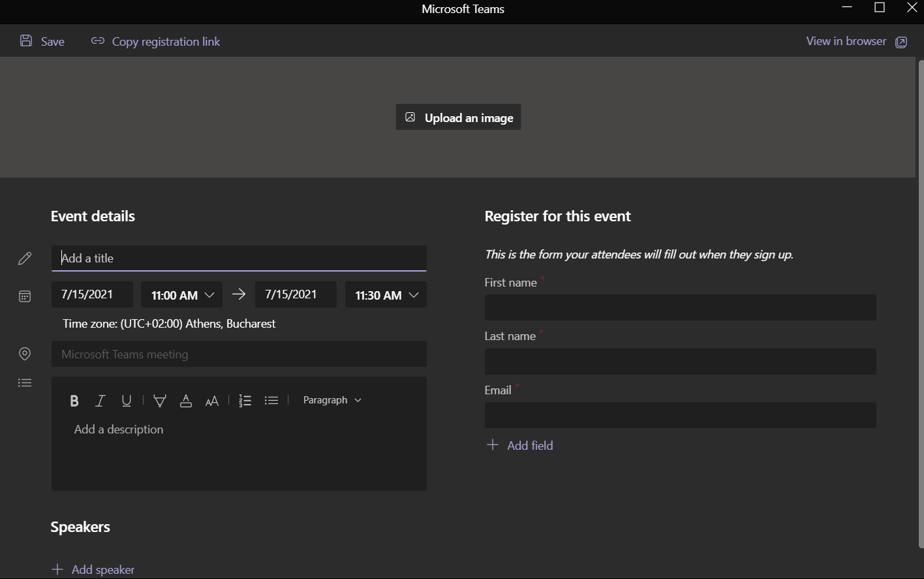Screen dimensions: 924x579
Task: Click the Email field
Action: point(680,415)
